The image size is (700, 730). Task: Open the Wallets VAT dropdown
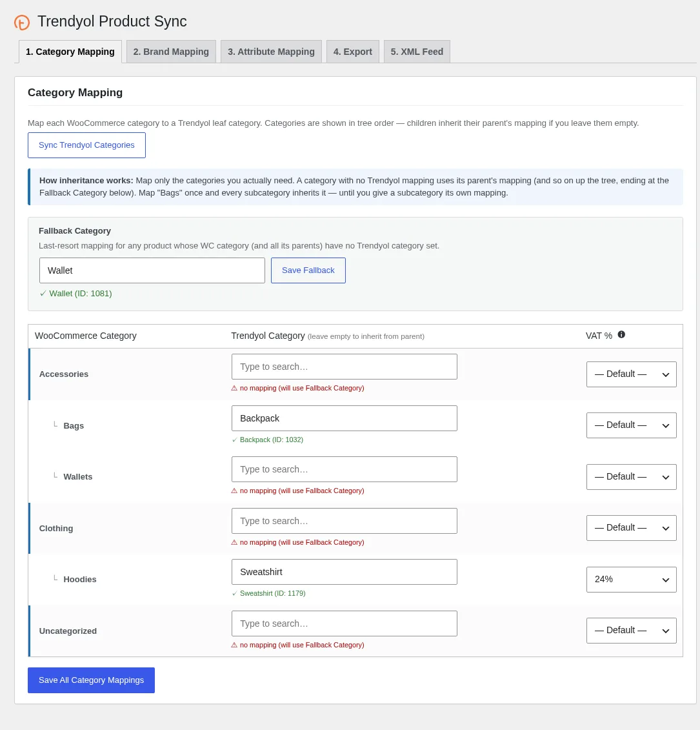click(x=631, y=477)
